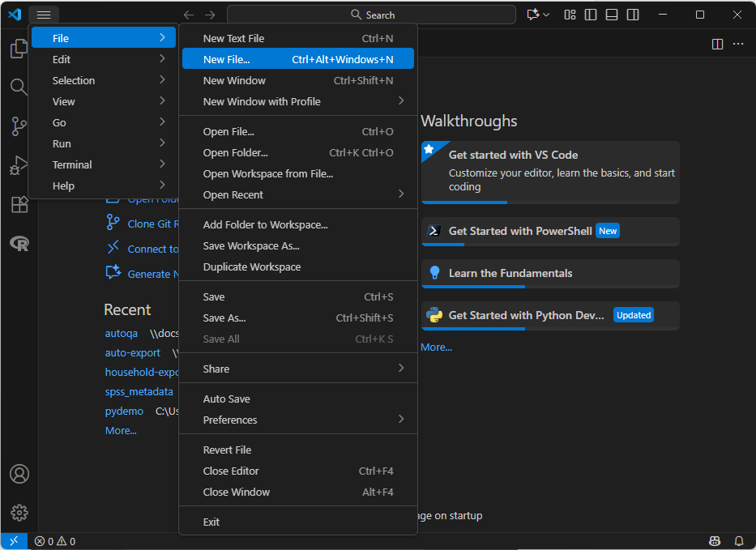The width and height of the screenshot is (756, 550).
Task: Open the pydemo recent project link
Action: click(x=124, y=411)
